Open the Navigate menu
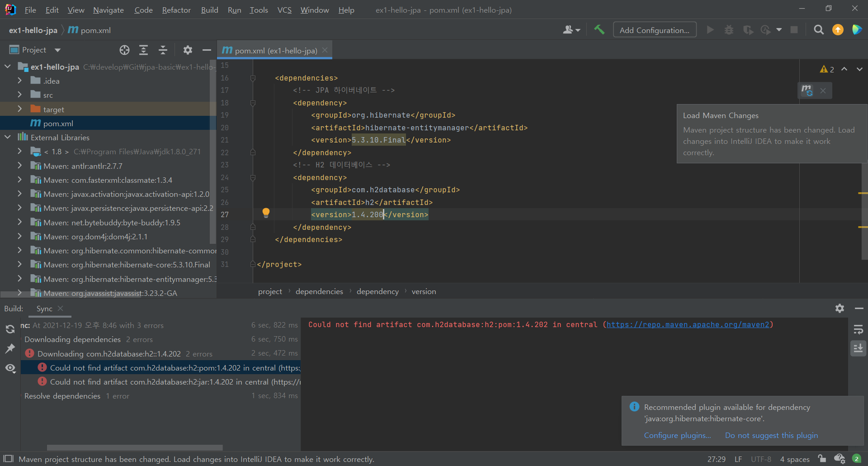This screenshot has height=466, width=868. pos(108,10)
